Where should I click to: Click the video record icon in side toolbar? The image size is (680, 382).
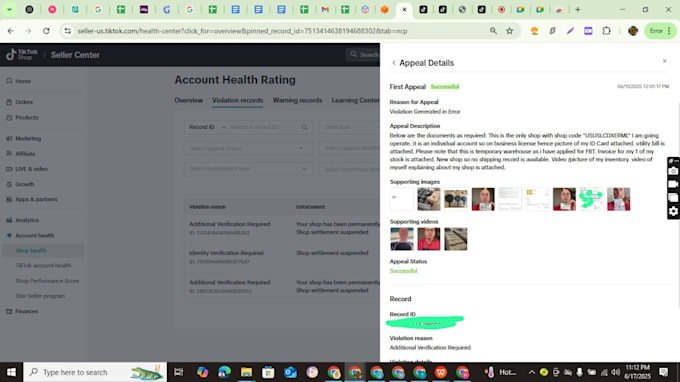pos(673,184)
